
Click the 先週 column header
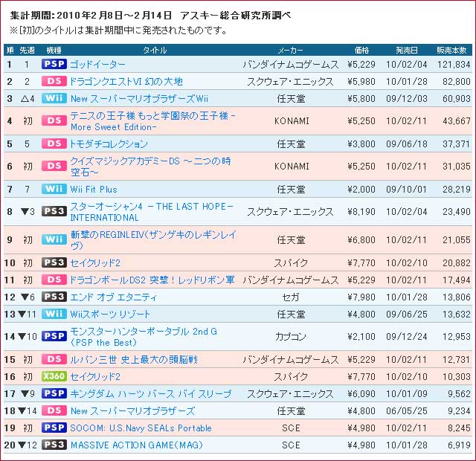coord(27,50)
